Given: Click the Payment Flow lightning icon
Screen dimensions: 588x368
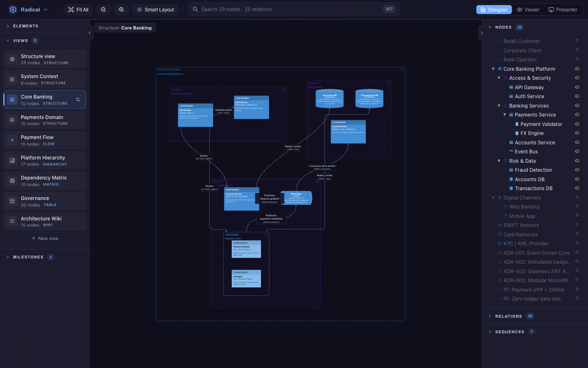Looking at the screenshot, I should (12, 140).
